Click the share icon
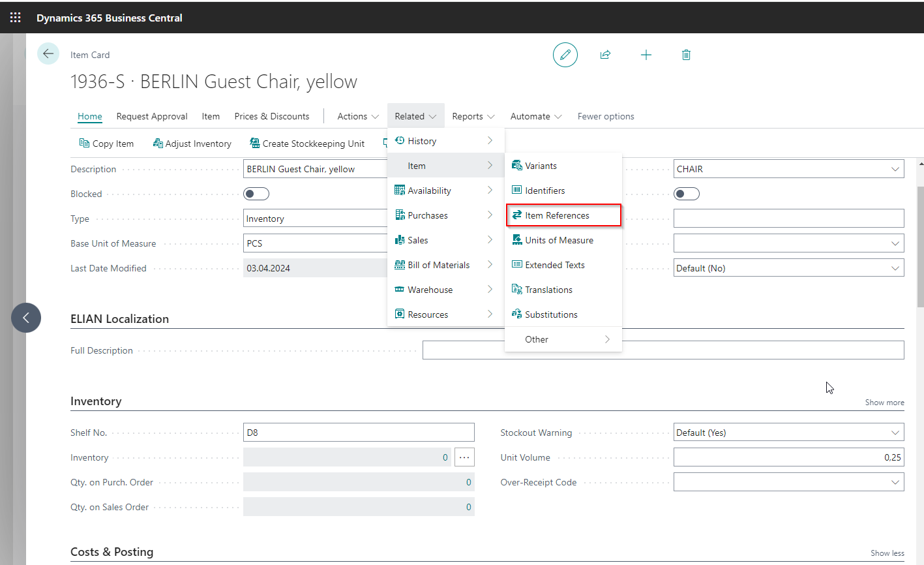The height and width of the screenshot is (565, 924). pyautogui.click(x=605, y=55)
